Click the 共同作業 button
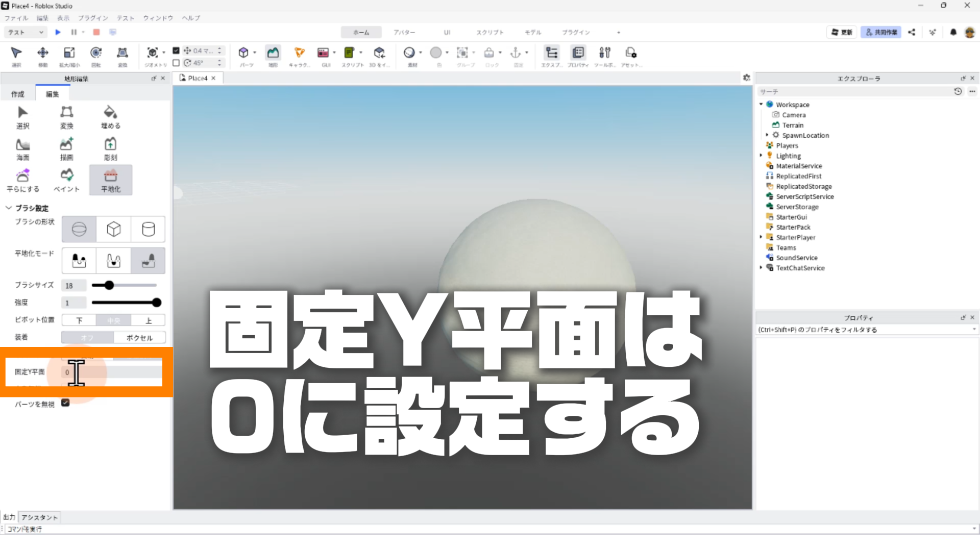Screen dimensions: 980x551 pyautogui.click(x=881, y=32)
